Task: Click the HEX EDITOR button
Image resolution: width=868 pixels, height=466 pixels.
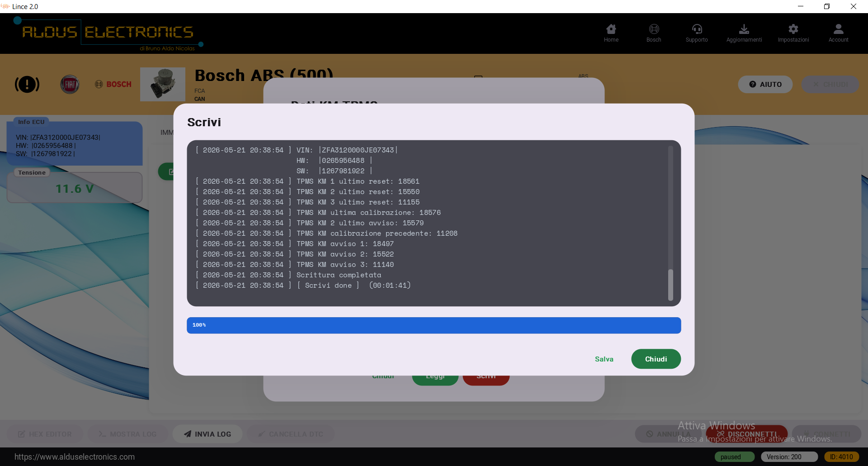Action: pos(45,434)
